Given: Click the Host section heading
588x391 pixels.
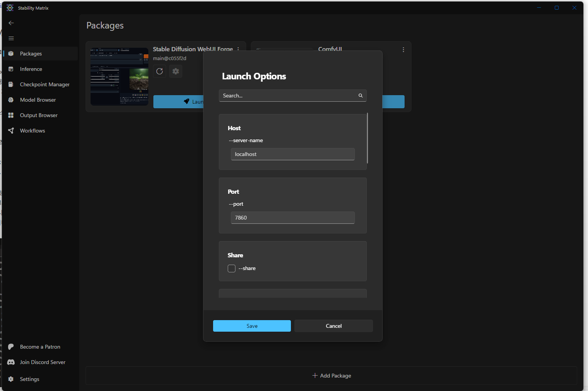Looking at the screenshot, I should pyautogui.click(x=234, y=128).
